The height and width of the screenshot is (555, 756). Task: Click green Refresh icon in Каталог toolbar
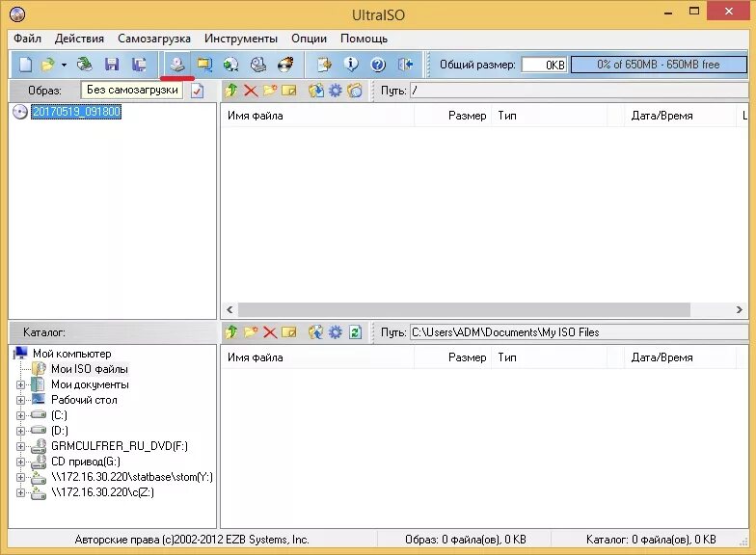coord(355,331)
